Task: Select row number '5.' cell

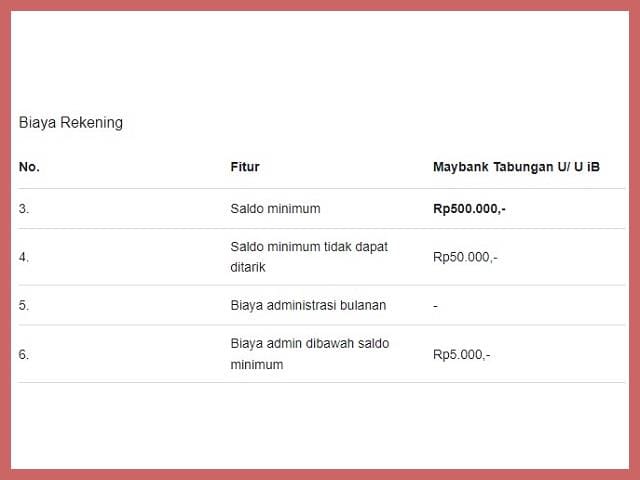Action: tap(24, 305)
